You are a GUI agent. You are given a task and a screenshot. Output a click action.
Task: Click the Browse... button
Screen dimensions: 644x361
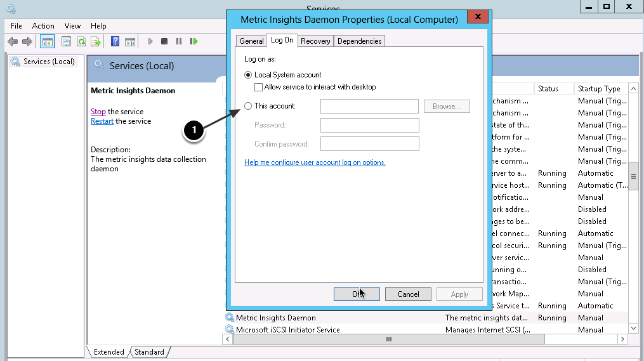click(x=447, y=107)
